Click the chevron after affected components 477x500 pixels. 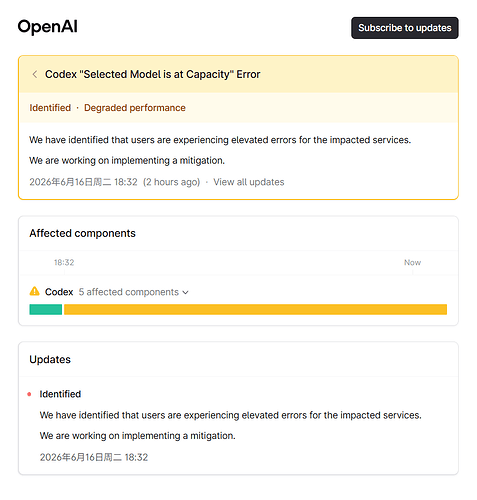186,292
